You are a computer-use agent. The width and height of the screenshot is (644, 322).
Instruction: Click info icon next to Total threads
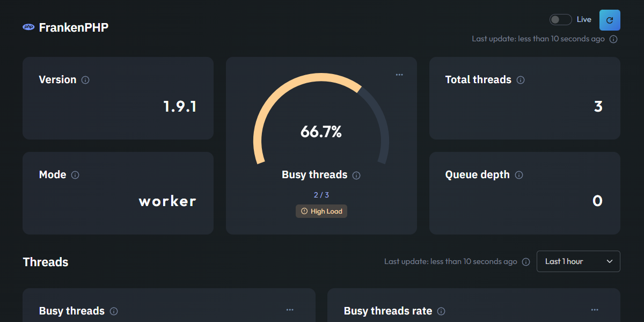pos(521,80)
